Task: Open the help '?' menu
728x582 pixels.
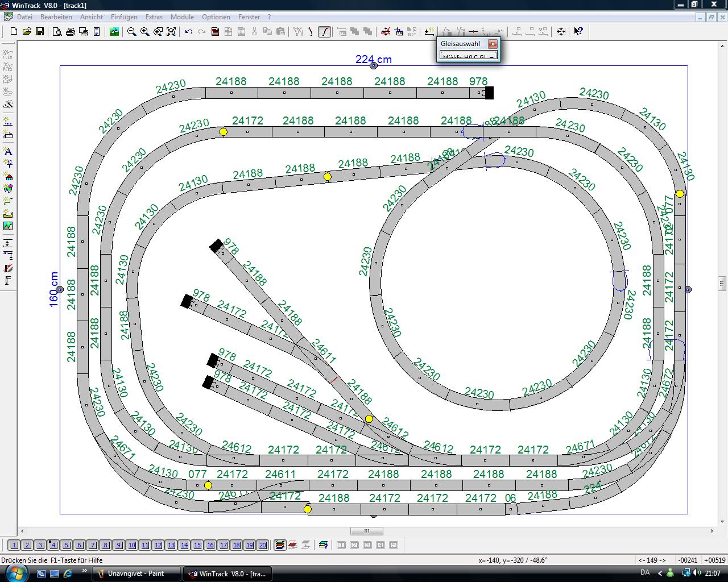Action: (x=269, y=17)
